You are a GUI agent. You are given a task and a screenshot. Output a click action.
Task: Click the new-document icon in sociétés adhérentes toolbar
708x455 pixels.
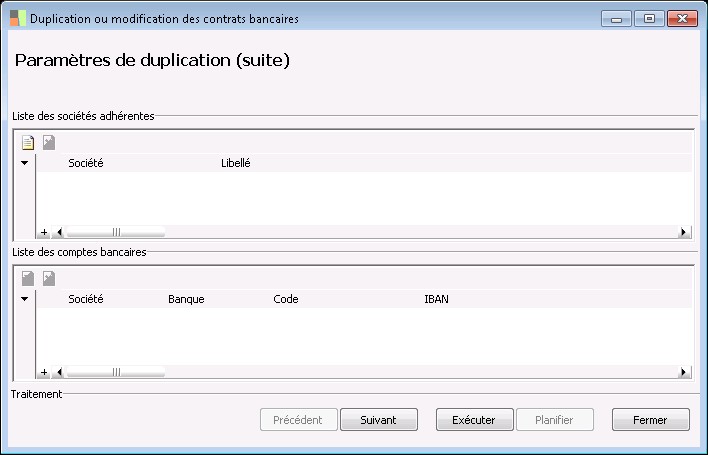[x=28, y=143]
